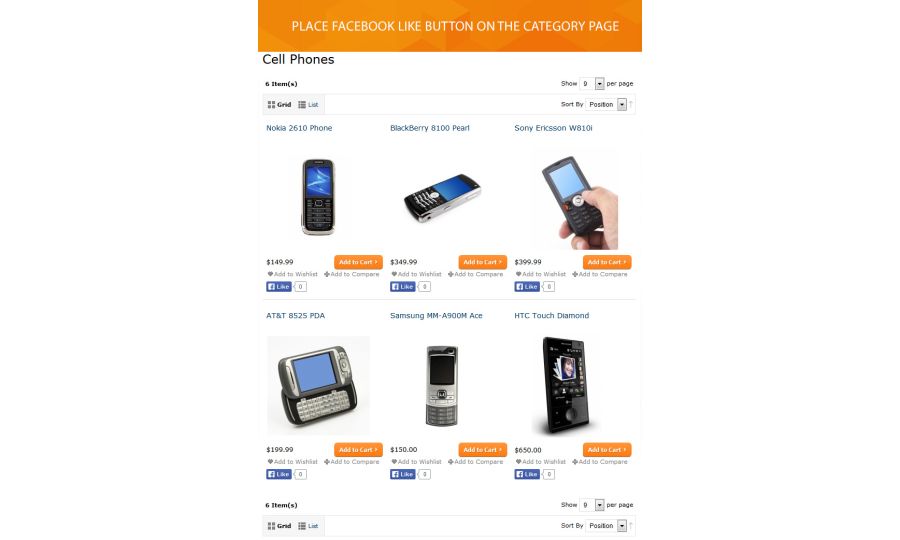Open the top Sort By Position dropdown
Image resolution: width=900 pixels, height=540 pixels.
[x=606, y=104]
